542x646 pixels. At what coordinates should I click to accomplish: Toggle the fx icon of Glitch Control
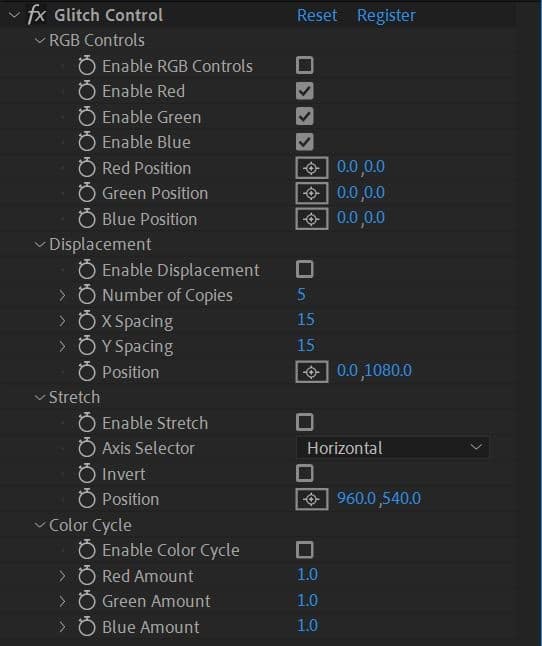pos(36,15)
